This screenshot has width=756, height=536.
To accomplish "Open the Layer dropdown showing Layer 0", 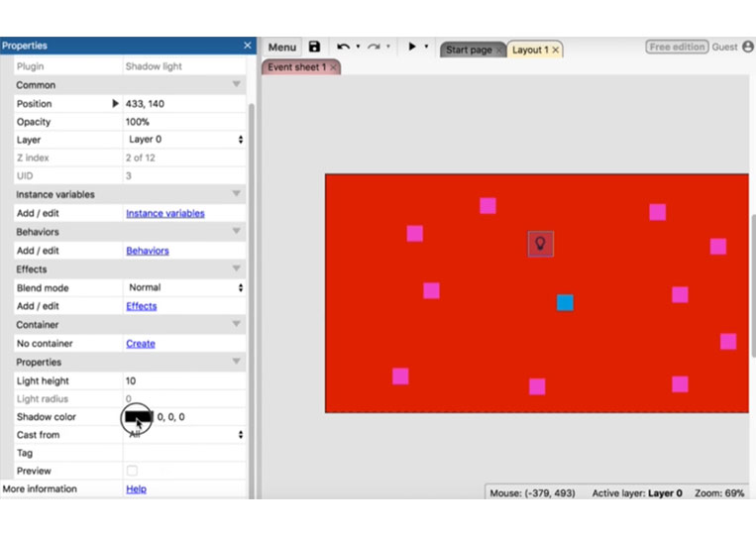I will click(x=184, y=140).
